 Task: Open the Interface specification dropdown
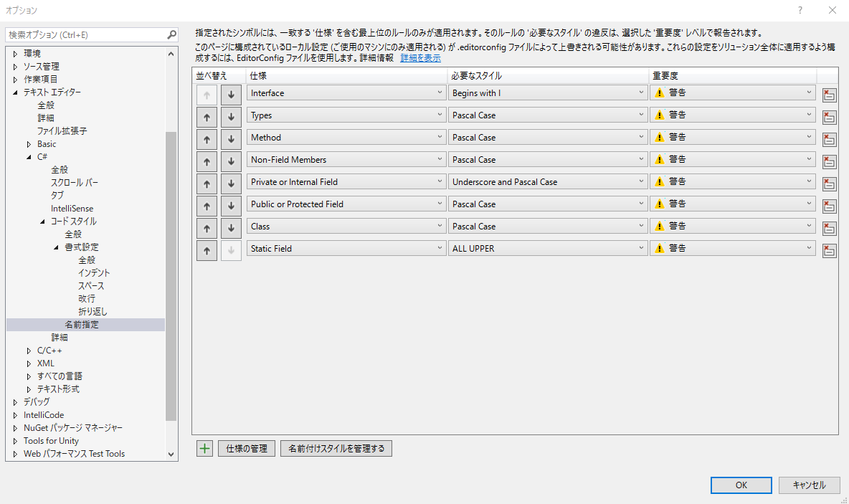[x=346, y=92]
